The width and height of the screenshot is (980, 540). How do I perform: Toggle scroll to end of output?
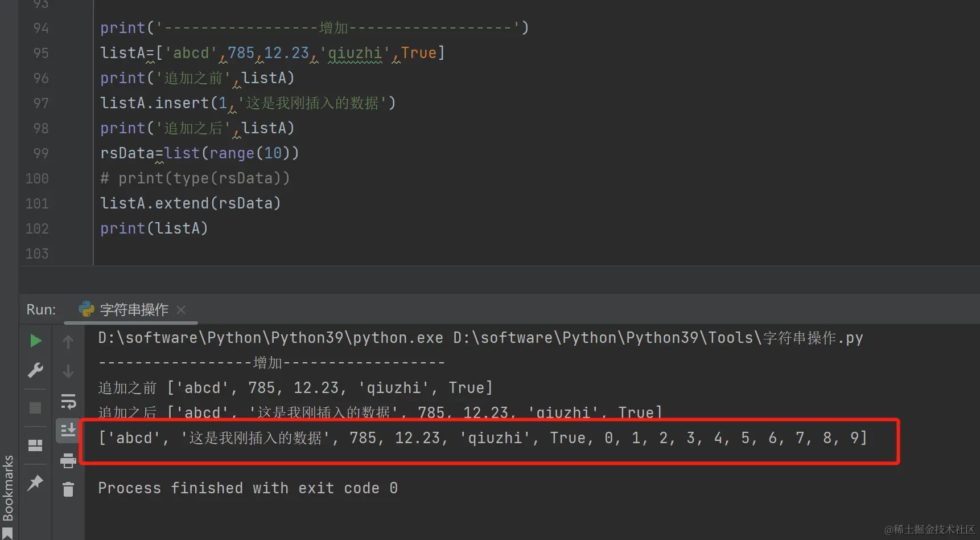[68, 430]
